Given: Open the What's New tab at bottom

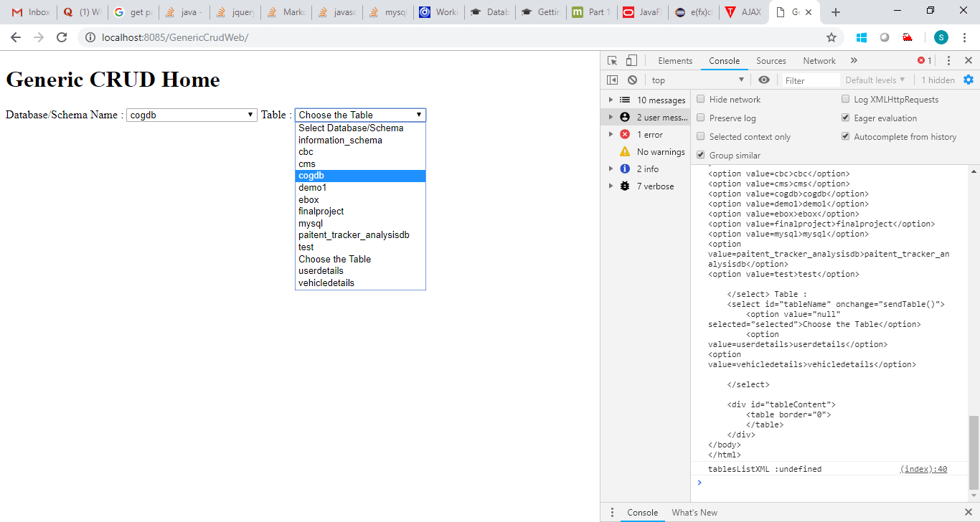Looking at the screenshot, I should (694, 512).
